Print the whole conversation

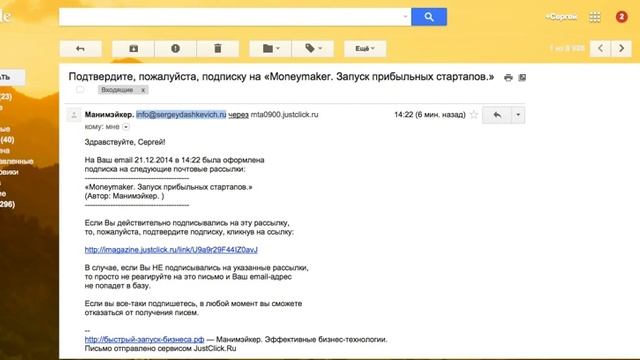click(508, 78)
